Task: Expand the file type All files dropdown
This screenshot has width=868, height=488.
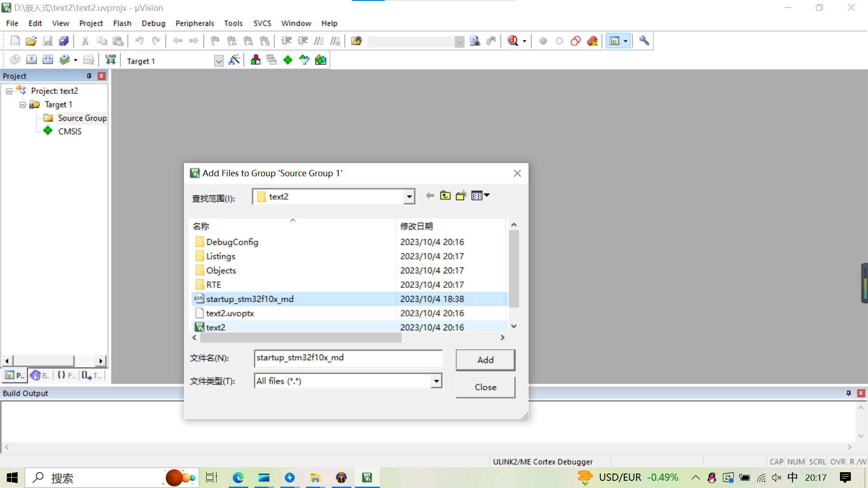Action: pyautogui.click(x=436, y=381)
